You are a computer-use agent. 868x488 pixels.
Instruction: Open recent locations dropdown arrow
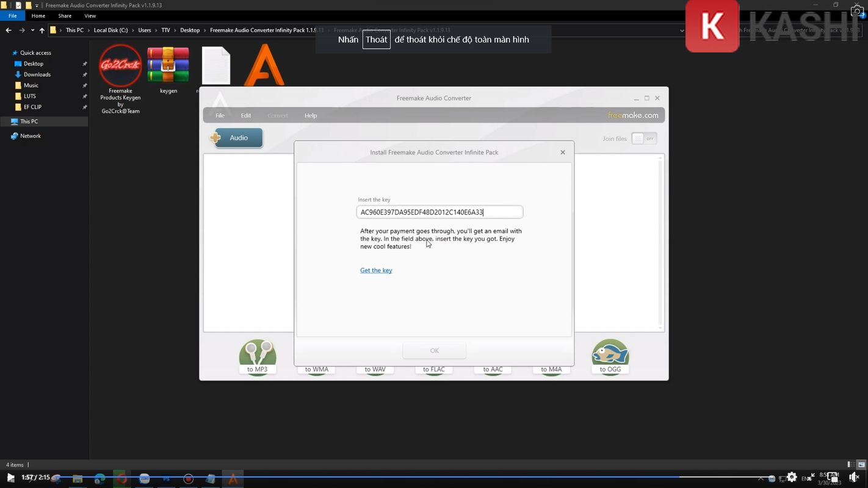coord(32,30)
